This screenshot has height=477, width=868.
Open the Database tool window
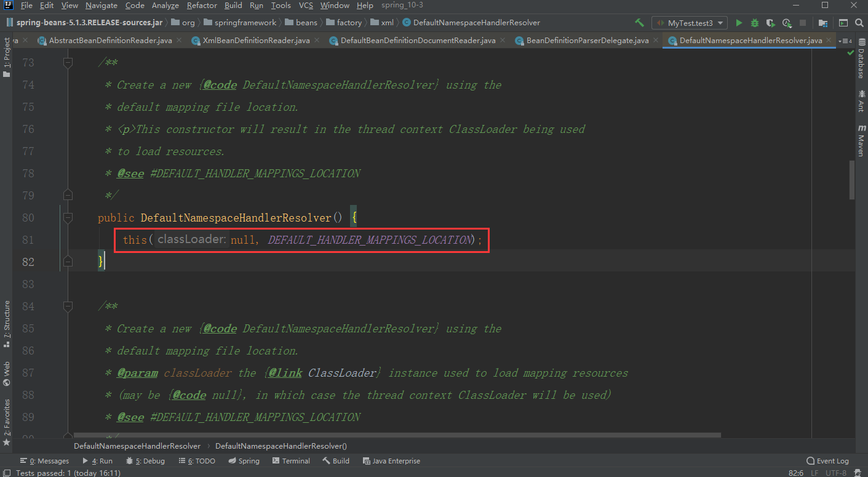[861, 60]
